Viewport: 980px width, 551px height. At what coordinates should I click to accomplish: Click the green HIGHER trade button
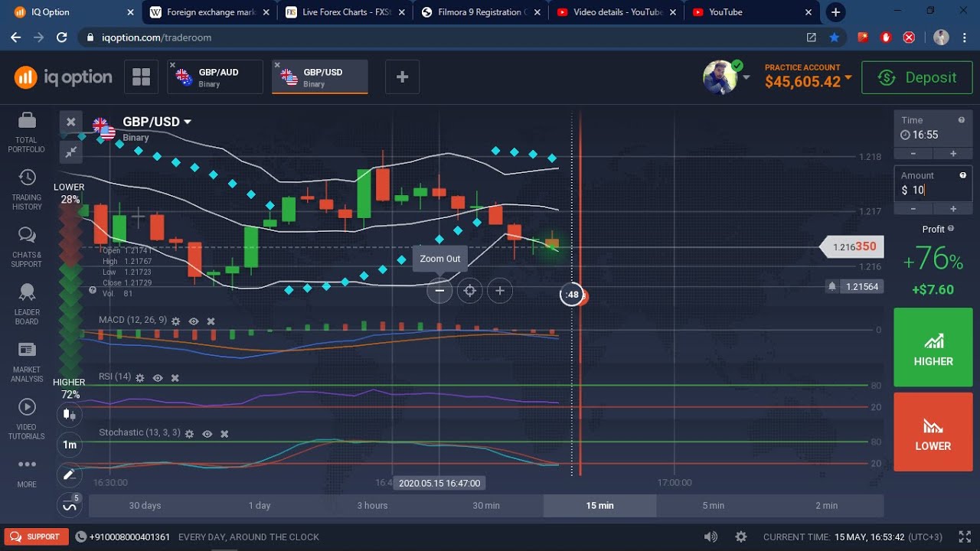933,347
